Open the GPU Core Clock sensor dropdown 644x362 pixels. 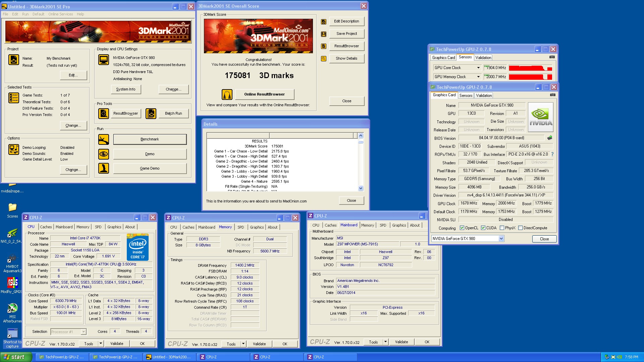(478, 68)
